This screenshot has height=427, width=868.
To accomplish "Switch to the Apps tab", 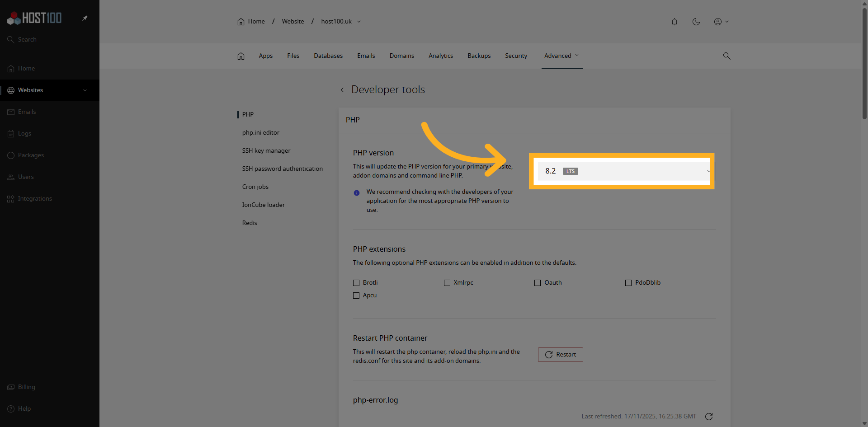I will [266, 56].
